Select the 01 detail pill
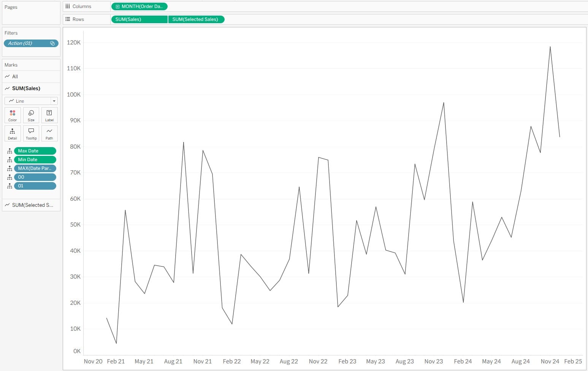588x371 pixels. click(x=35, y=186)
